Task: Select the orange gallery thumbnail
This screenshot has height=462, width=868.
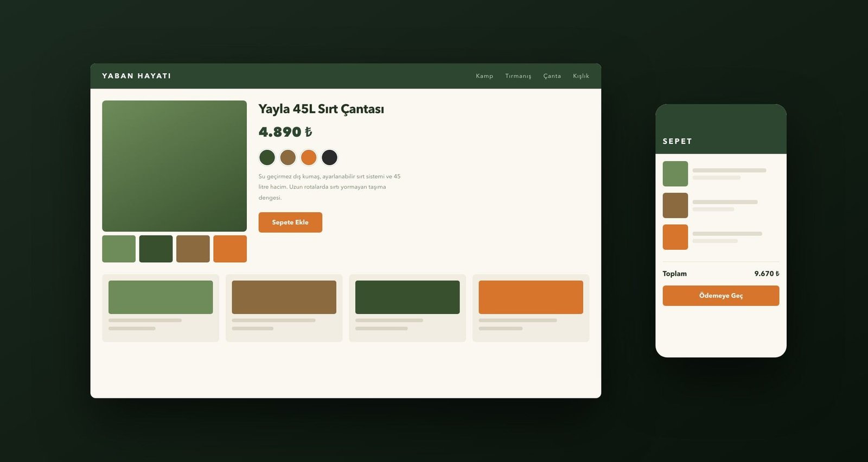Action: pos(230,249)
